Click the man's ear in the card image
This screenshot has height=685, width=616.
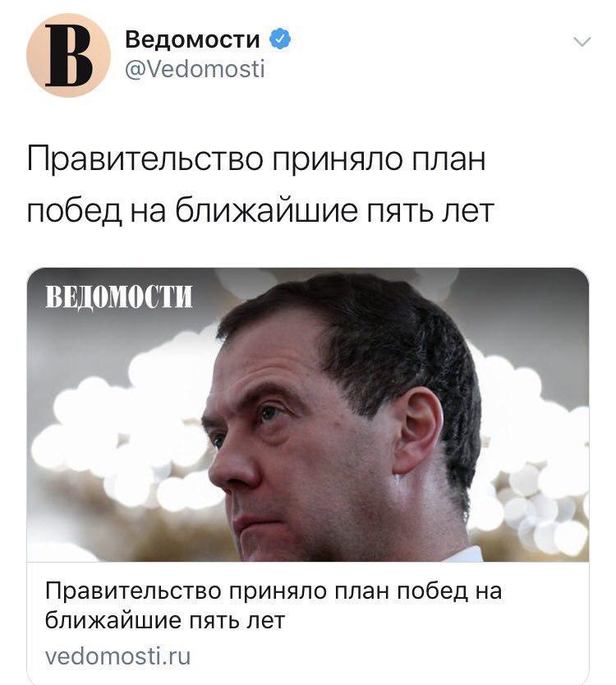point(417,430)
